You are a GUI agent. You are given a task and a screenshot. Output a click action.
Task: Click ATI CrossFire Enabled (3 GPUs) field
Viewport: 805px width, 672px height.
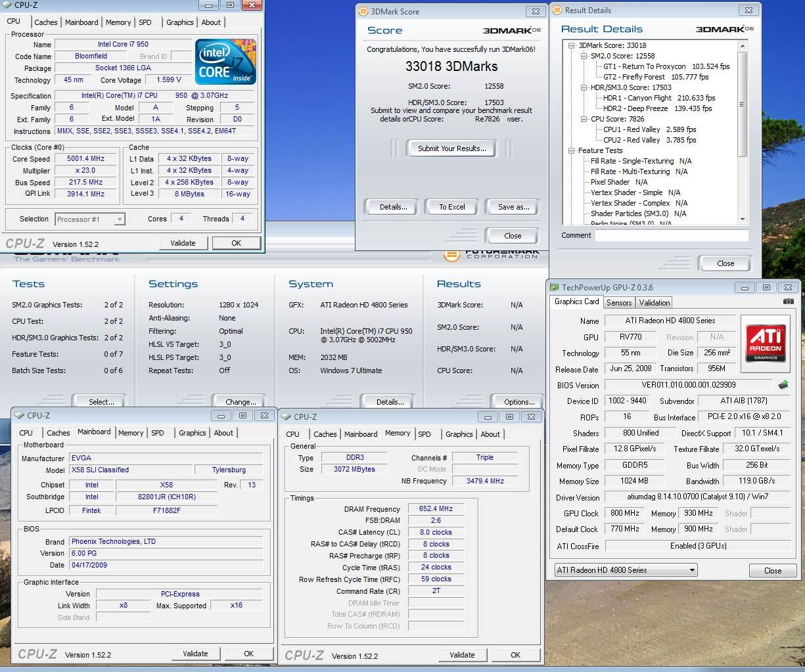coord(697,546)
